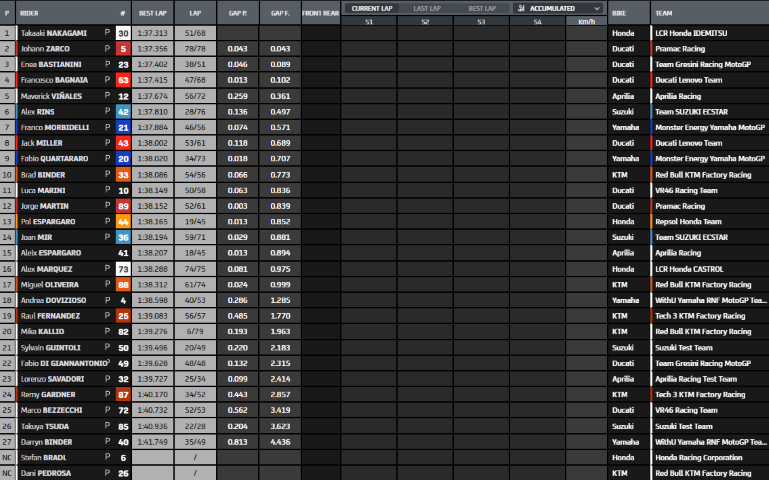Click badge 87 for Remy Gardner

[x=123, y=395]
